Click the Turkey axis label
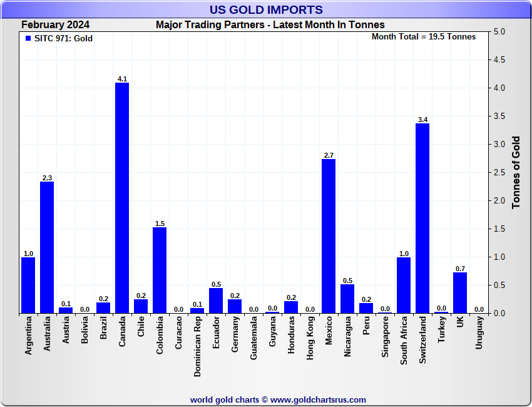The height and width of the screenshot is (407, 532). click(441, 329)
